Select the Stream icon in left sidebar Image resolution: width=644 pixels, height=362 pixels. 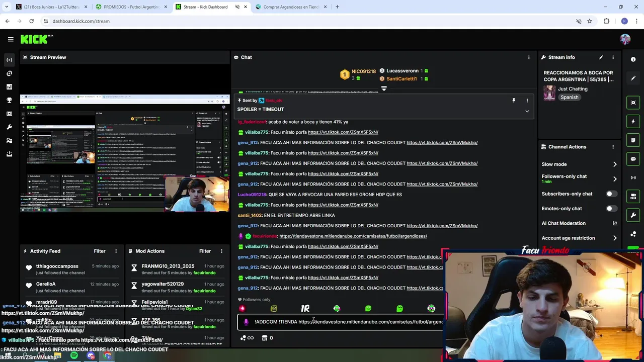(9, 60)
